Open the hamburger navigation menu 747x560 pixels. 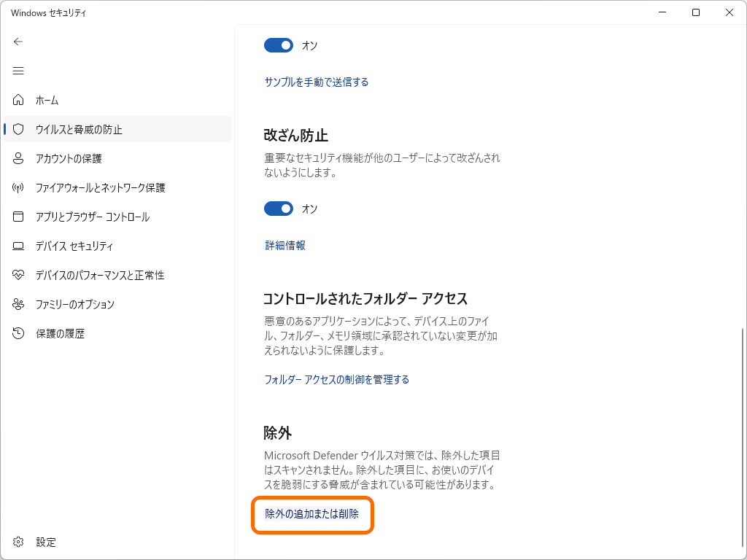click(18, 71)
